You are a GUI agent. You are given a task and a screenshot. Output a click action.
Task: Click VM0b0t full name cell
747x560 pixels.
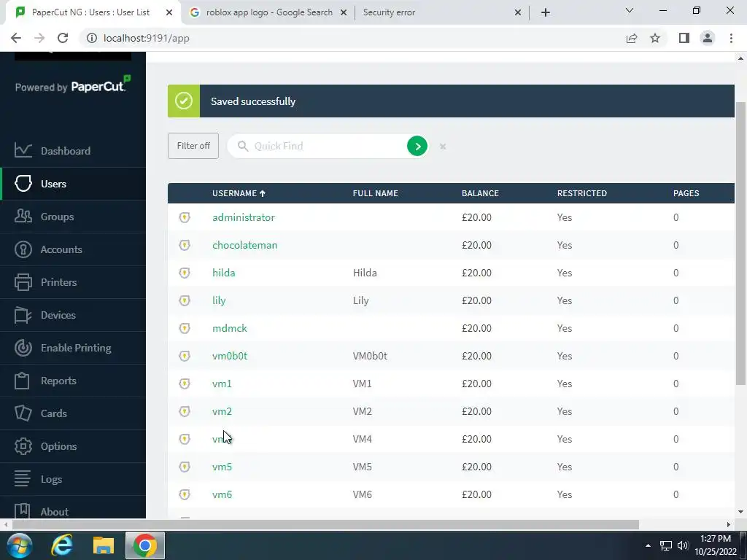coord(370,356)
